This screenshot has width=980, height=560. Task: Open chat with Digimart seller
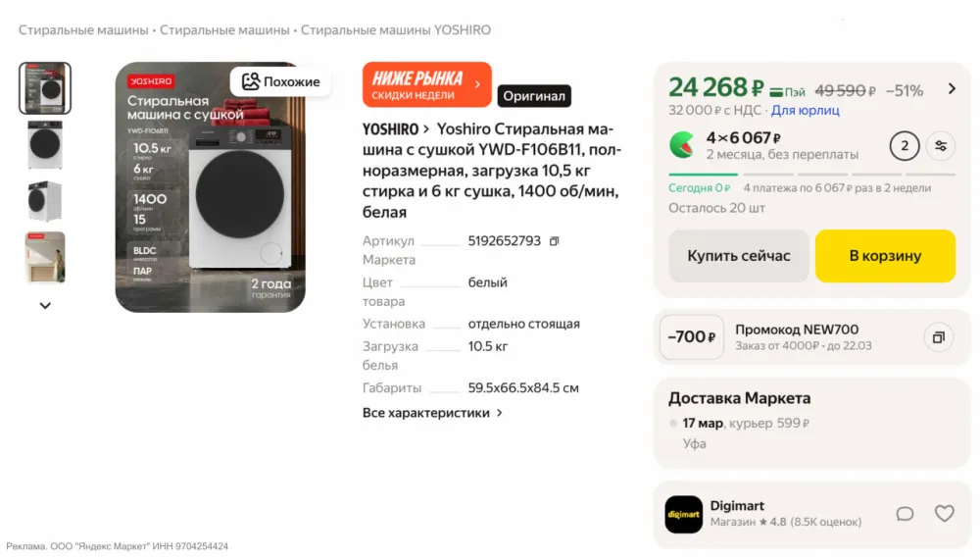pyautogui.click(x=905, y=514)
